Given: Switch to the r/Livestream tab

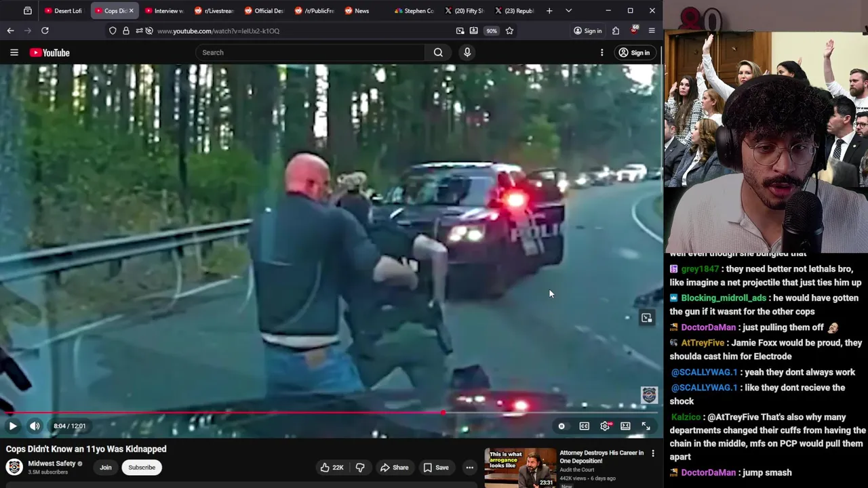Looking at the screenshot, I should [214, 11].
